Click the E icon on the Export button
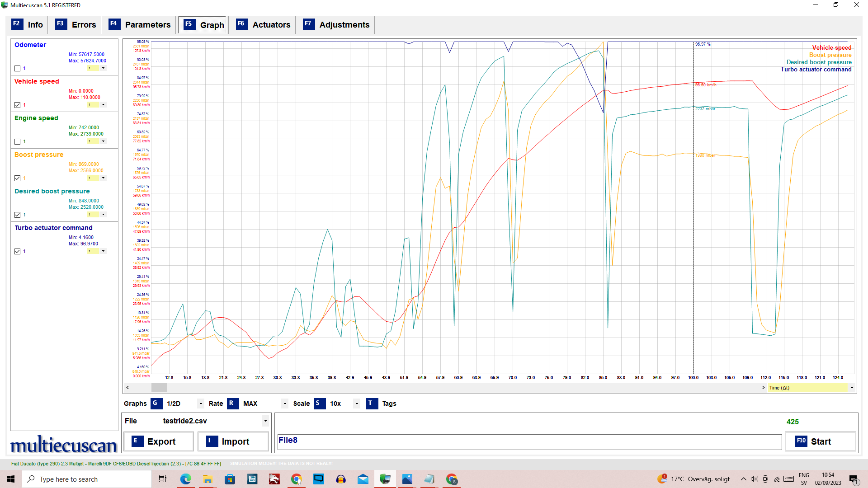 coord(137,441)
